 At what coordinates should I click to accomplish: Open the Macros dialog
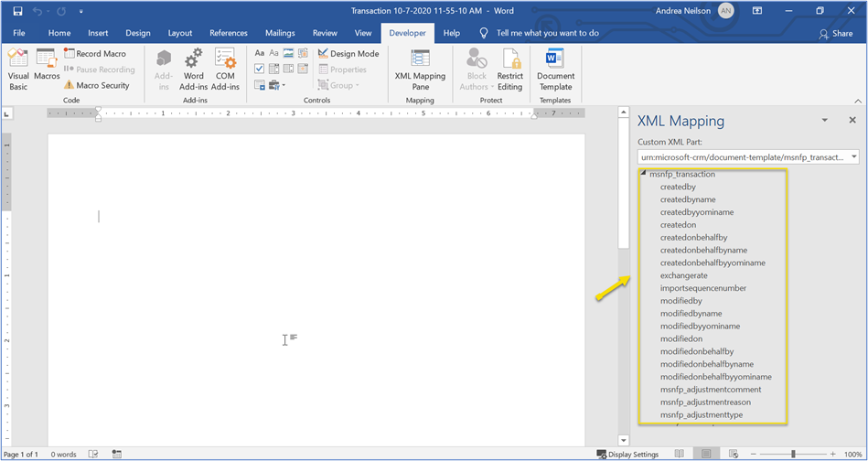(47, 65)
